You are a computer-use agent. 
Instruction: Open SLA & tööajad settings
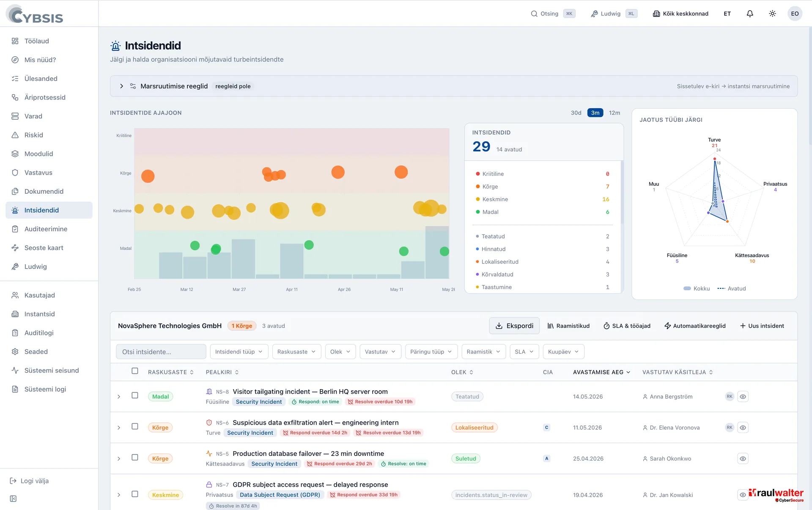[627, 326]
